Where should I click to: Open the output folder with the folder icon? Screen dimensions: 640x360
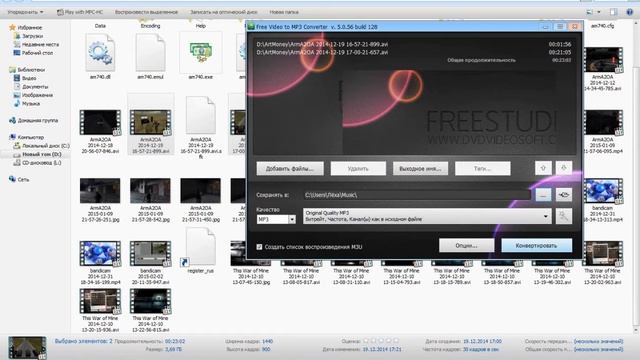coord(564,195)
